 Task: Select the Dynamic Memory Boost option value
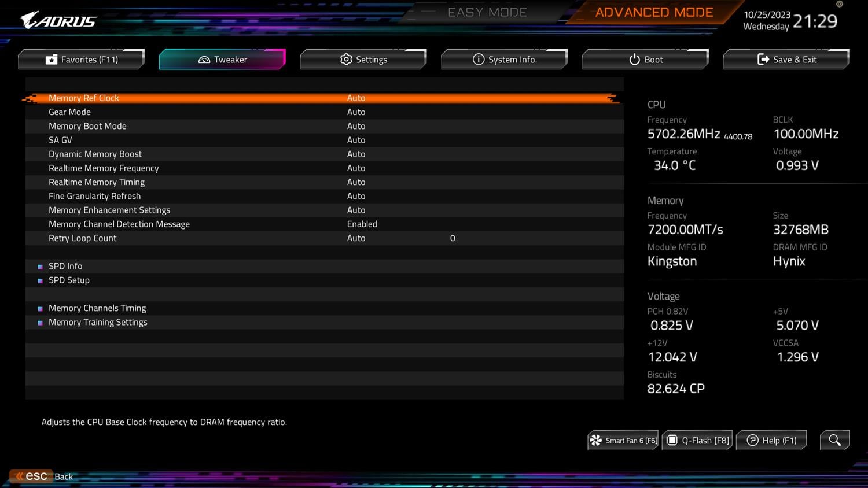click(356, 154)
